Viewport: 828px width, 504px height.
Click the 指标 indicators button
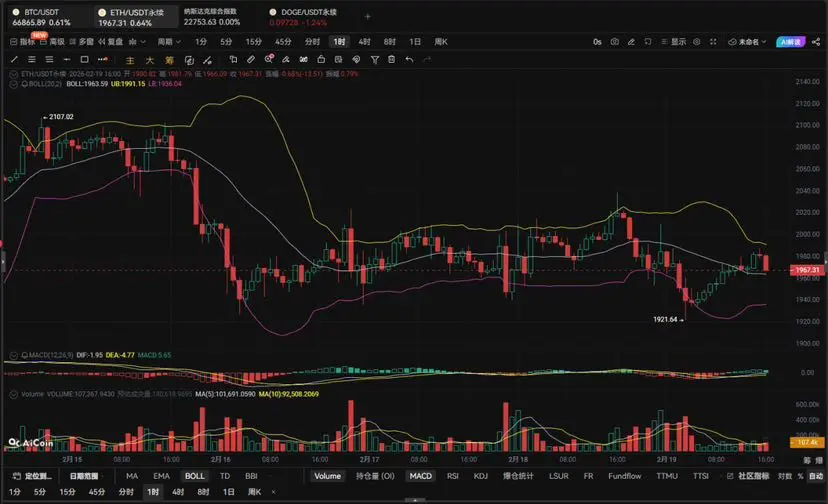(23, 42)
